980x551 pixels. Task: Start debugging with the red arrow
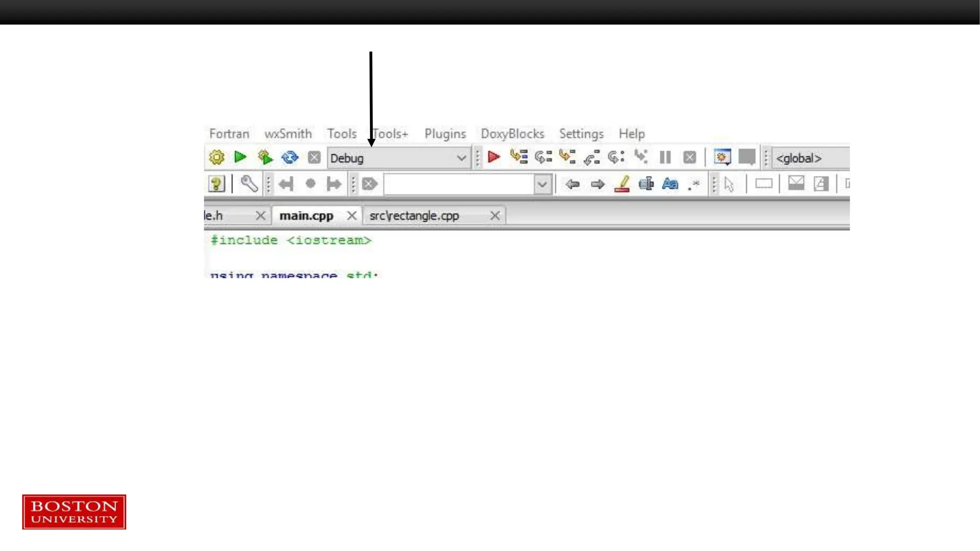[493, 157]
